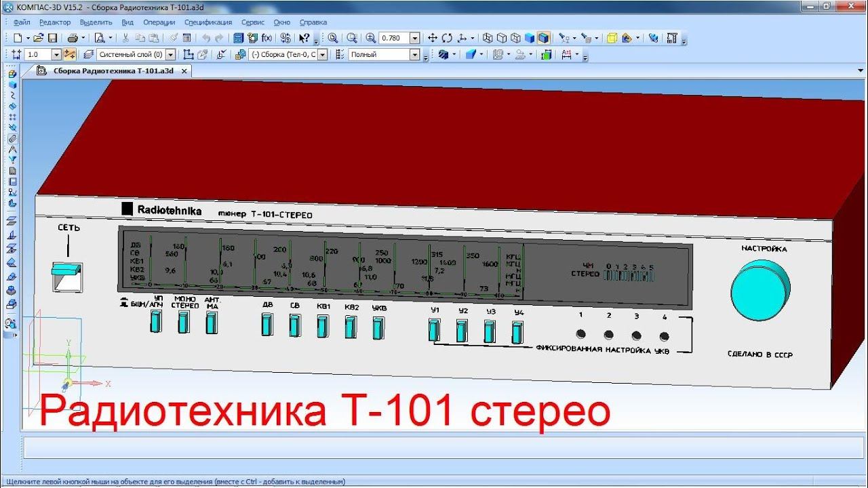
Task: Save the assembly with the floppy icon
Action: 52,38
